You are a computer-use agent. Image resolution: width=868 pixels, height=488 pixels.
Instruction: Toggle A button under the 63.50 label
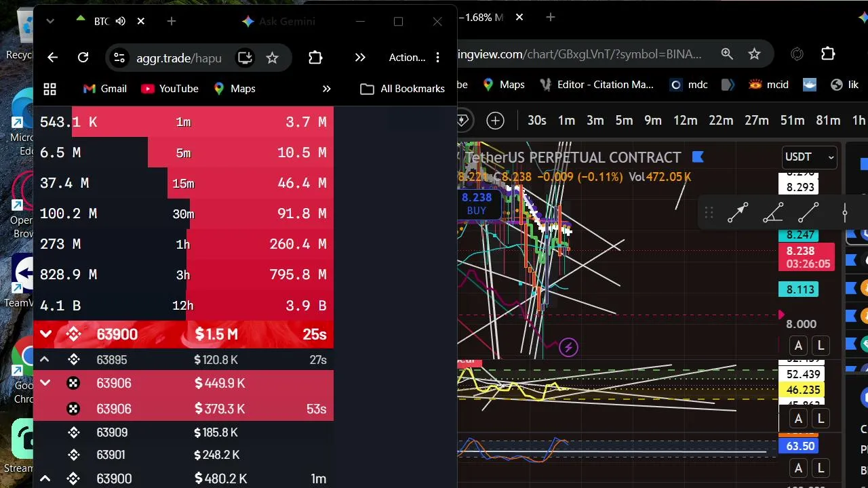point(798,468)
